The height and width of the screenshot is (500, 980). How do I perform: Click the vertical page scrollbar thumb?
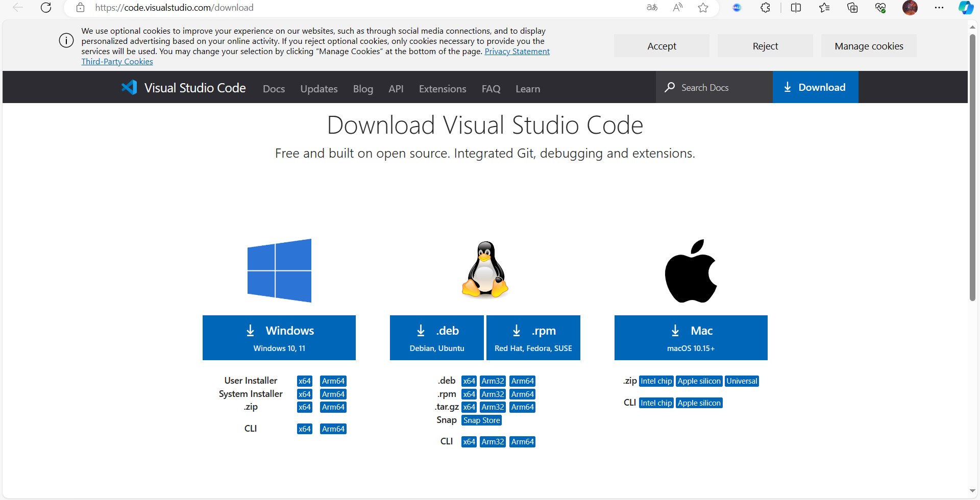[973, 167]
